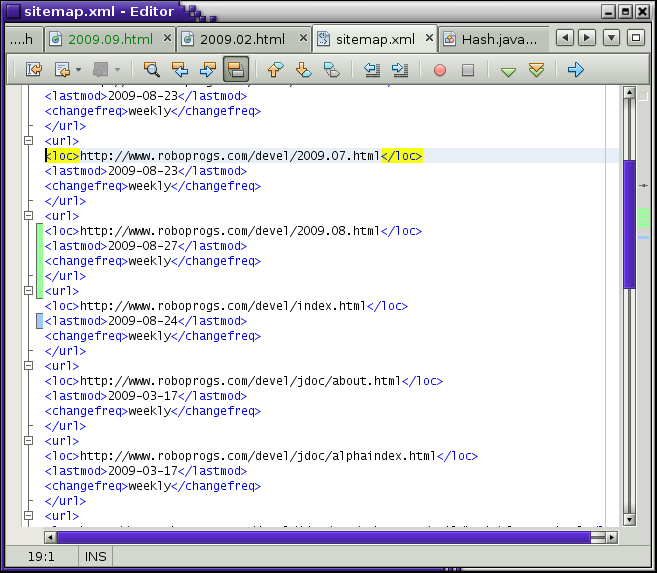Viewport: 657px width, 573px height.
Task: Open Back navigation history dropdown arrow
Action: click(78, 70)
